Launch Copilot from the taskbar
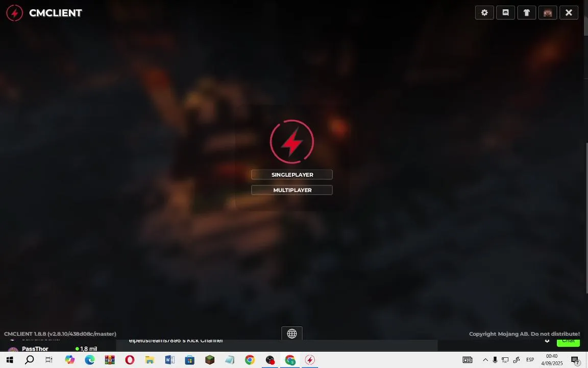588x368 pixels. point(70,360)
